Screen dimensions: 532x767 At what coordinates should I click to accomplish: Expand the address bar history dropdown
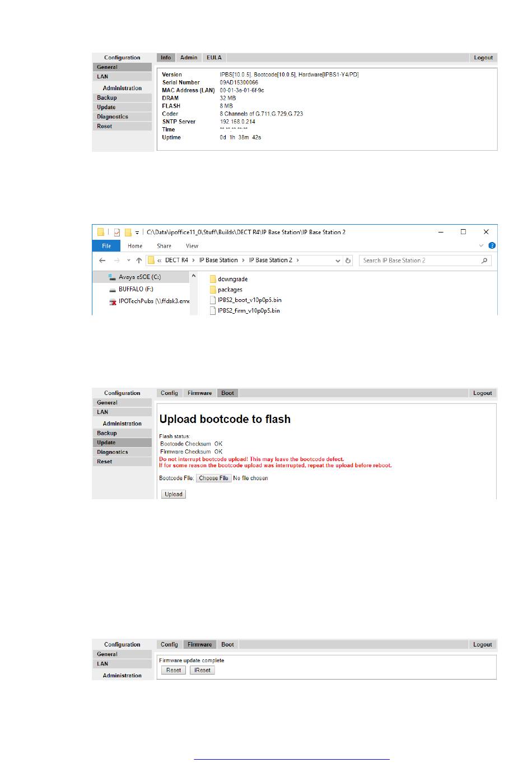(337, 261)
